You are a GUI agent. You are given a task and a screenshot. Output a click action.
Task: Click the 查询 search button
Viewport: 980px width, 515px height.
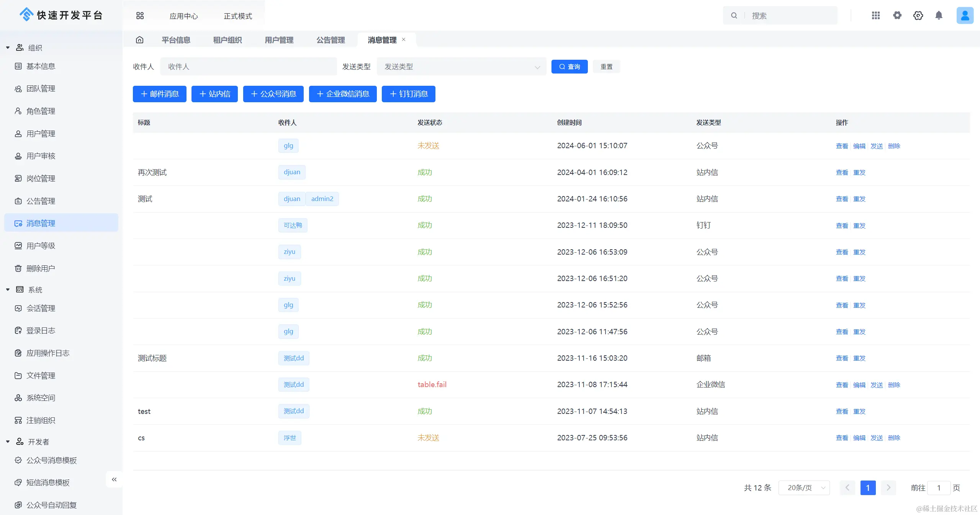[x=569, y=67]
